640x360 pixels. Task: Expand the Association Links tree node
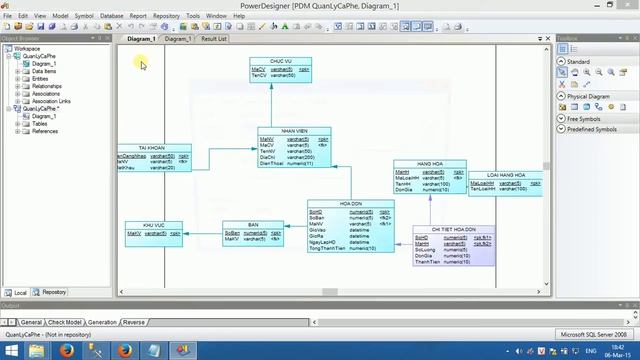[18, 101]
